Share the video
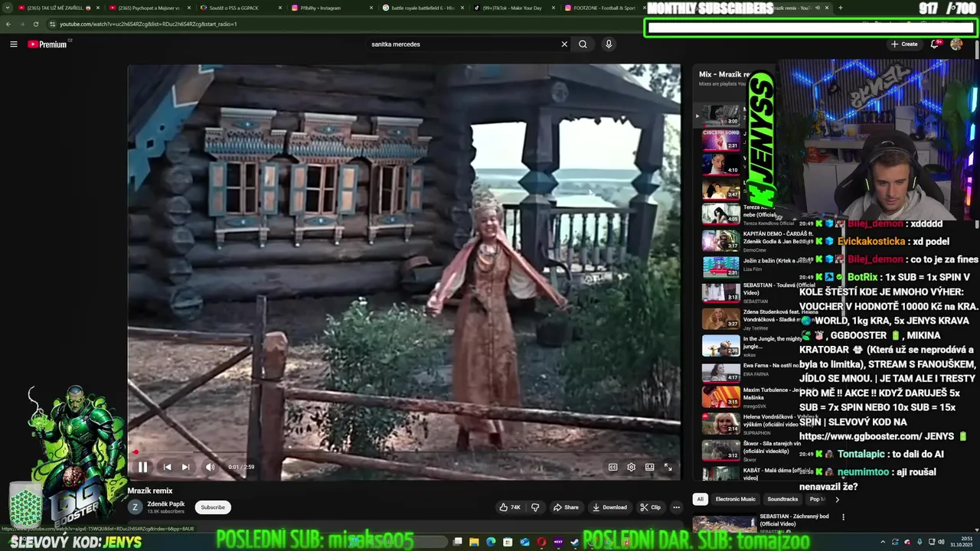The image size is (980, 551). (566, 507)
